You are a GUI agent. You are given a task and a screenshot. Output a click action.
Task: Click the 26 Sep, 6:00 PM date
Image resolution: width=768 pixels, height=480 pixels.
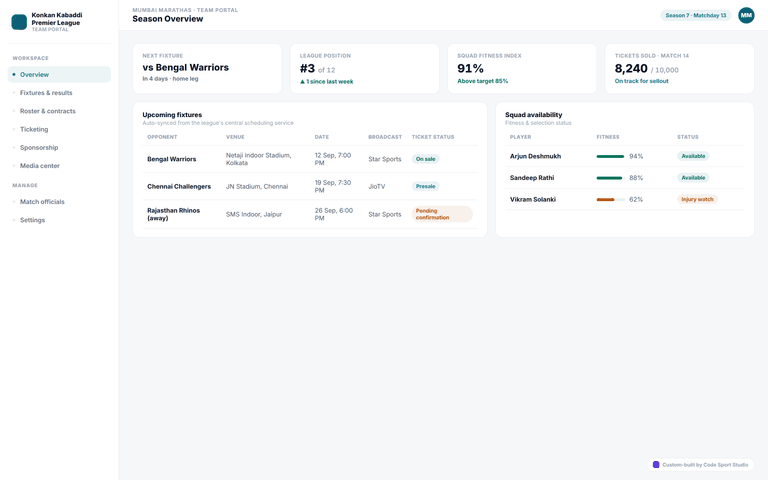(x=334, y=214)
